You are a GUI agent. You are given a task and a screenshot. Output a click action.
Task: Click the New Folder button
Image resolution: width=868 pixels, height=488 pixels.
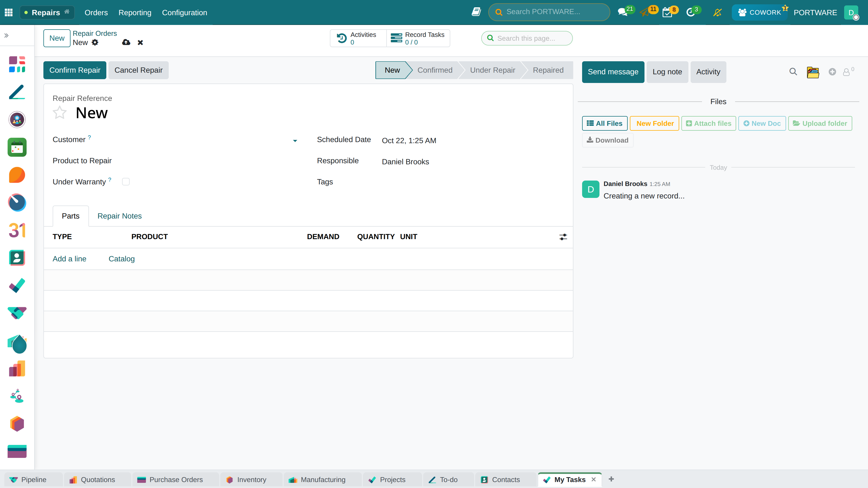pos(654,123)
